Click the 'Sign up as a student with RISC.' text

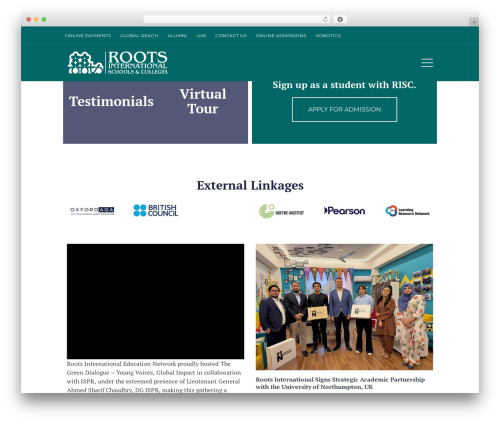click(344, 85)
